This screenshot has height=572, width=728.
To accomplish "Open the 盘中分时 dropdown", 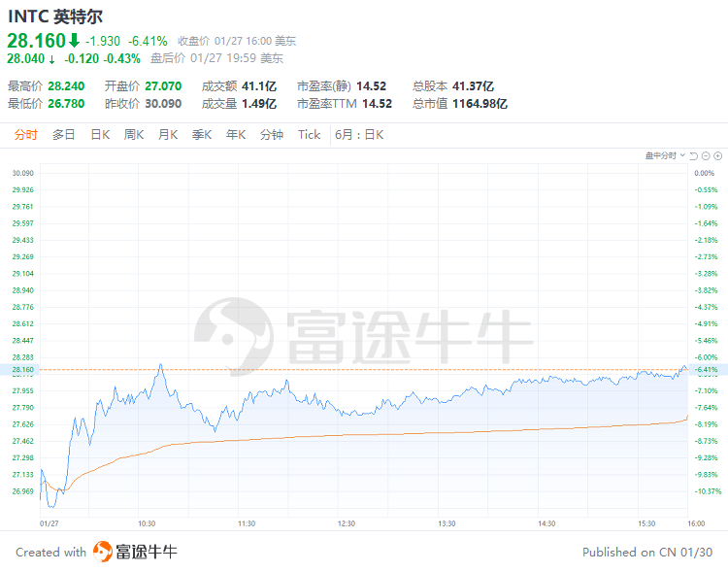I will 665,155.
